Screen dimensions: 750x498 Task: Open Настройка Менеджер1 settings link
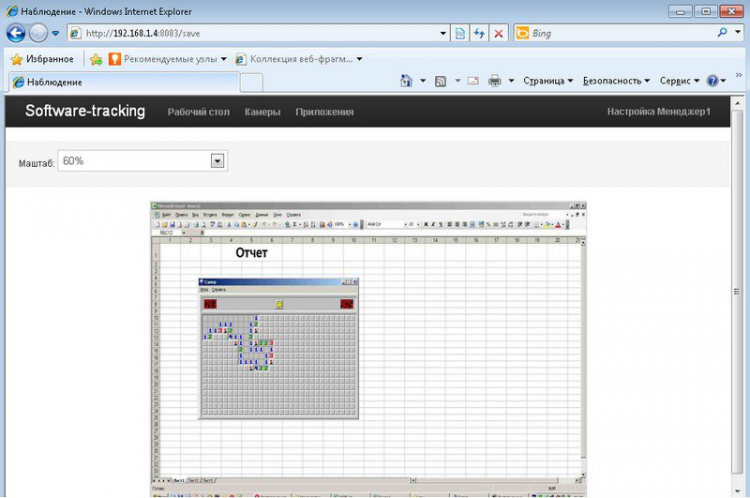pos(659,111)
